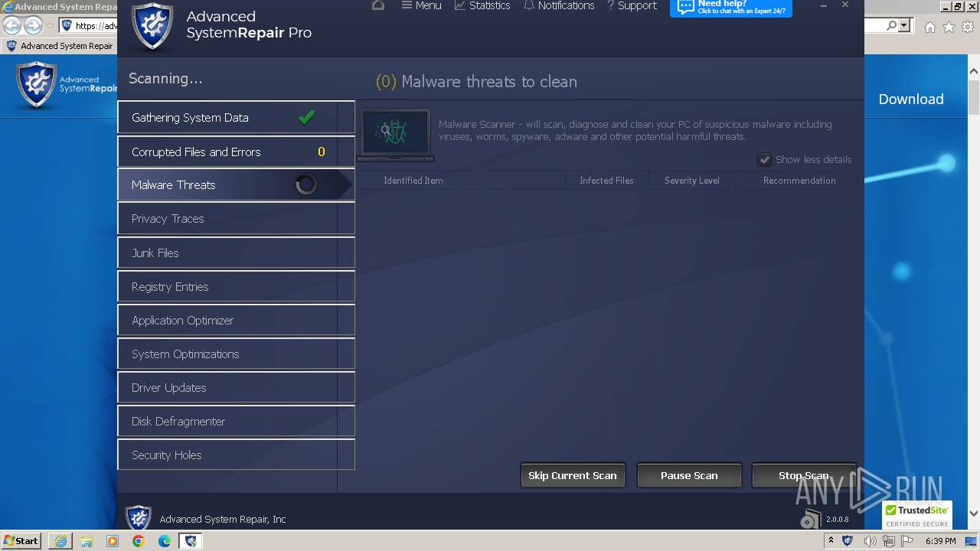Open the Statistics page
This screenshot has width=980, height=551.
pyautogui.click(x=482, y=5)
